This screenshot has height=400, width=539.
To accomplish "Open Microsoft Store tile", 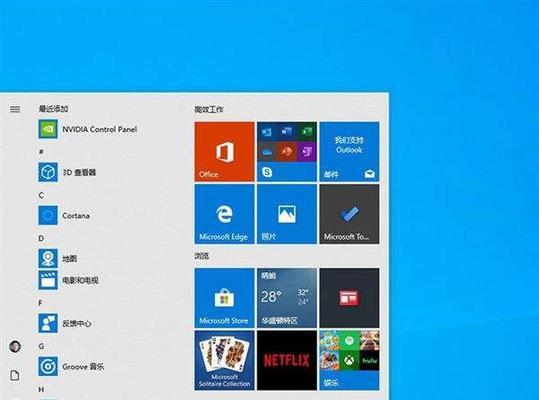I will [x=224, y=298].
